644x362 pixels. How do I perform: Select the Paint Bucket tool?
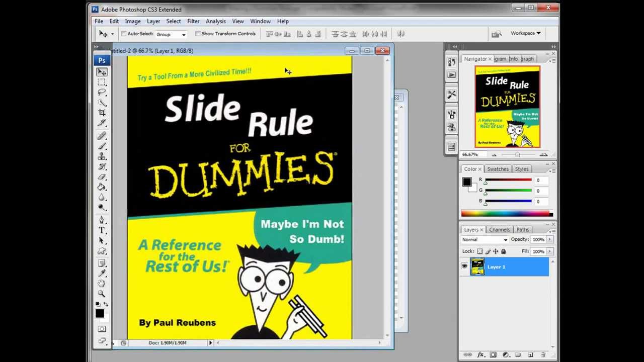click(x=102, y=187)
